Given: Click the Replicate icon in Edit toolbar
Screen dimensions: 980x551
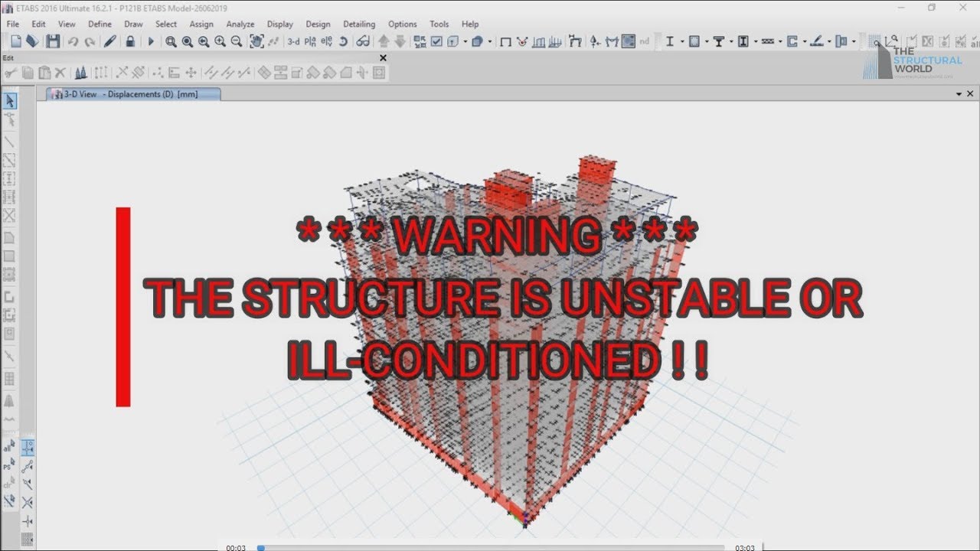Looking at the screenshot, I should (80, 73).
